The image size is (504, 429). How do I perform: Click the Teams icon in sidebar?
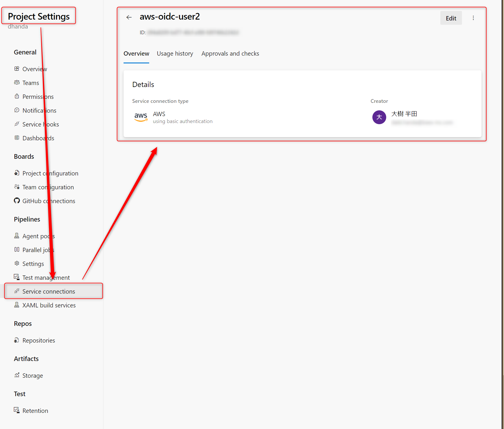17,83
